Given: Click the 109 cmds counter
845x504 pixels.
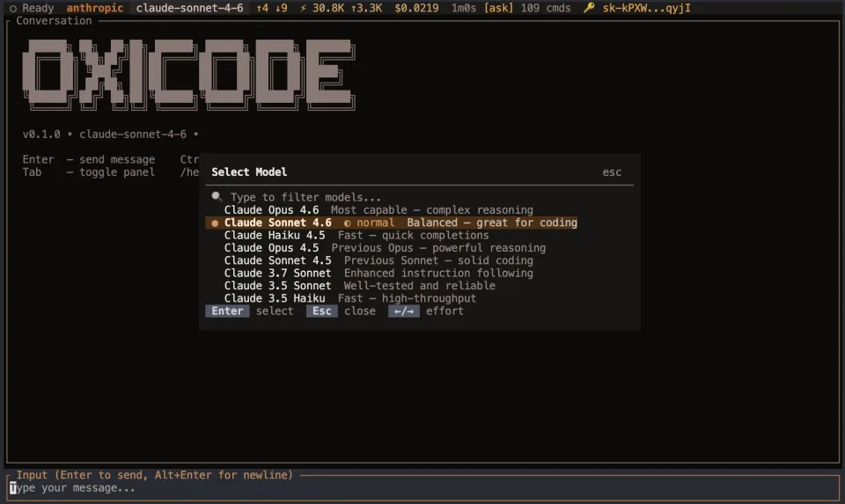Looking at the screenshot, I should point(546,8).
